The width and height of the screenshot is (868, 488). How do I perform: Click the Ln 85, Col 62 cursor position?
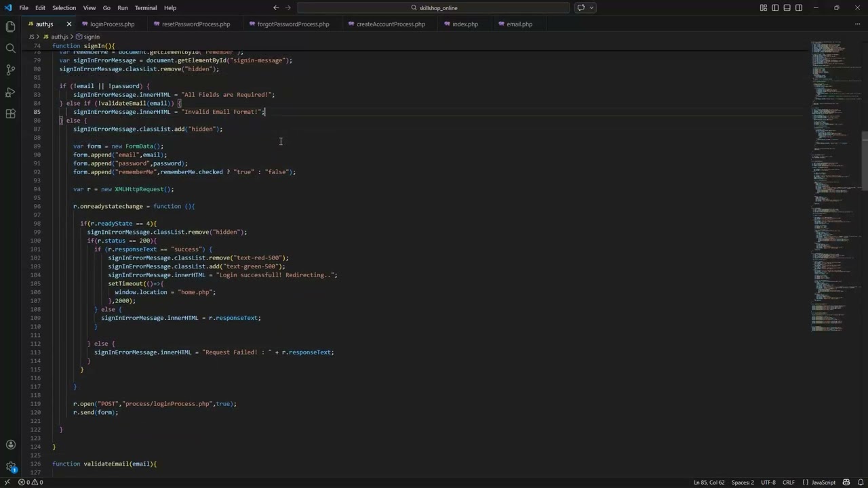click(x=709, y=482)
